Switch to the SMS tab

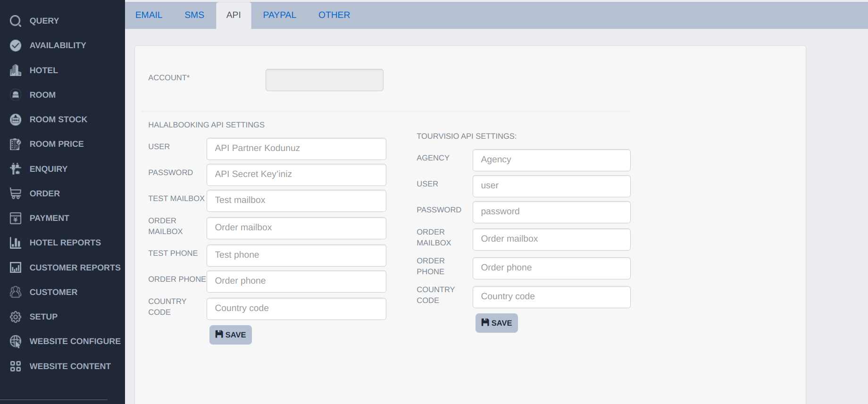tap(194, 15)
